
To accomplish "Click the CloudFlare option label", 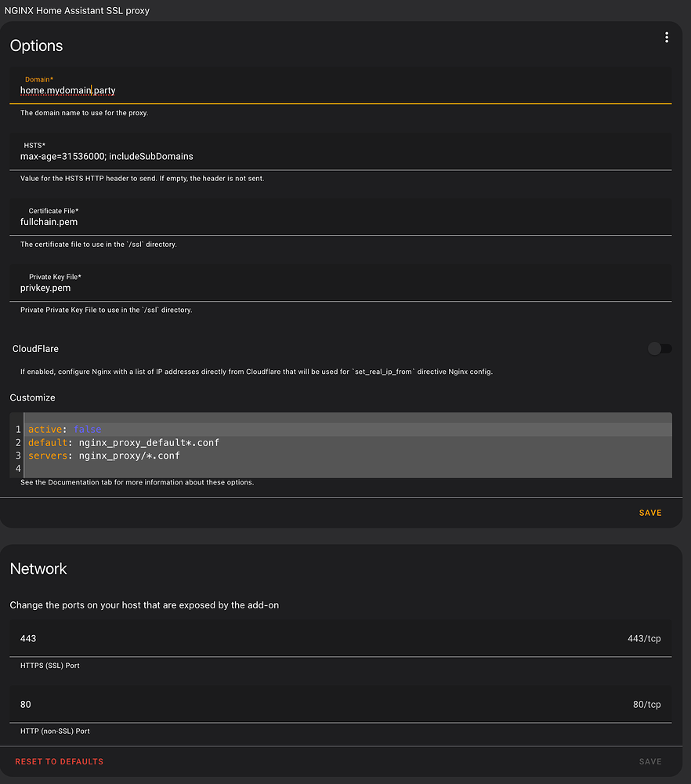I will tap(35, 349).
